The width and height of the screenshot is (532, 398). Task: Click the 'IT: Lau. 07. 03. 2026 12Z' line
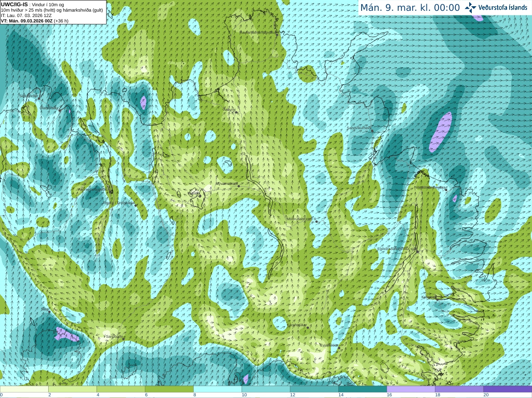coord(26,15)
